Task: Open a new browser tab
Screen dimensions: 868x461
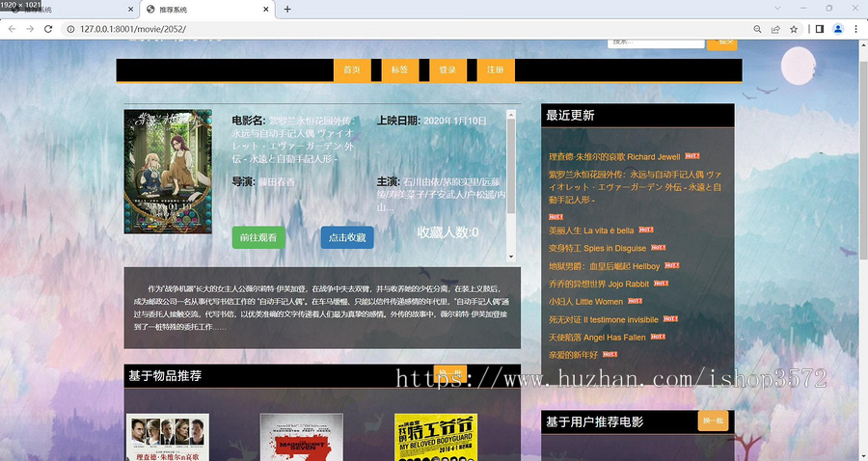Action: [x=287, y=9]
